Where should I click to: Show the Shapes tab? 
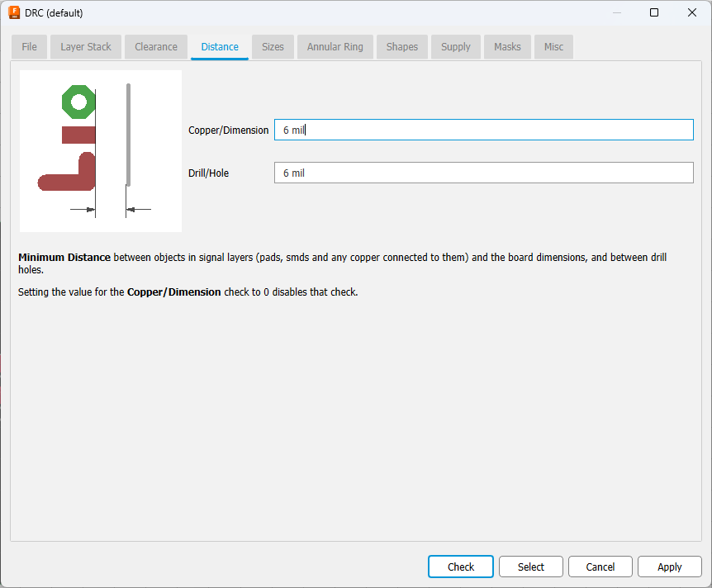[x=402, y=47]
